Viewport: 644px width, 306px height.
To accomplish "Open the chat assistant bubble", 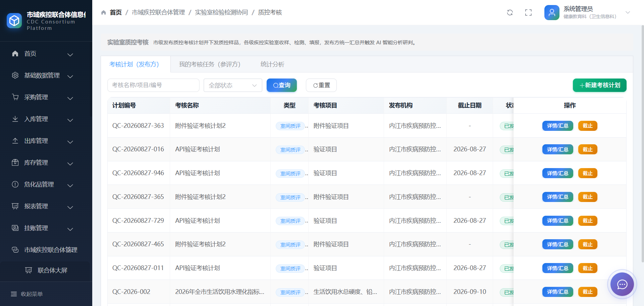I will (x=622, y=285).
